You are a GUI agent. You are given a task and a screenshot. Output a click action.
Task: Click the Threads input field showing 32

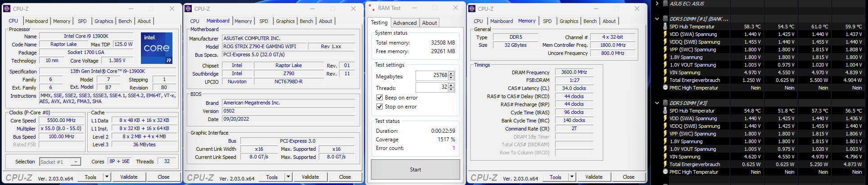click(x=432, y=87)
